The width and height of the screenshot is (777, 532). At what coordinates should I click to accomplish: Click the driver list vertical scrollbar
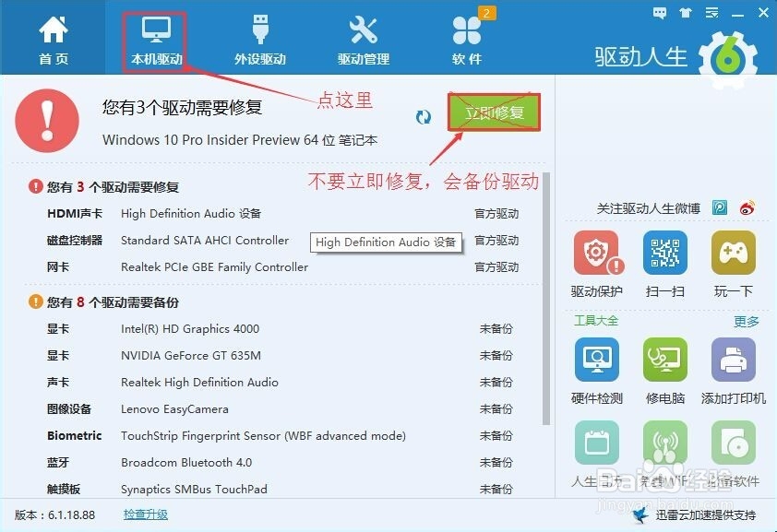tap(546, 299)
